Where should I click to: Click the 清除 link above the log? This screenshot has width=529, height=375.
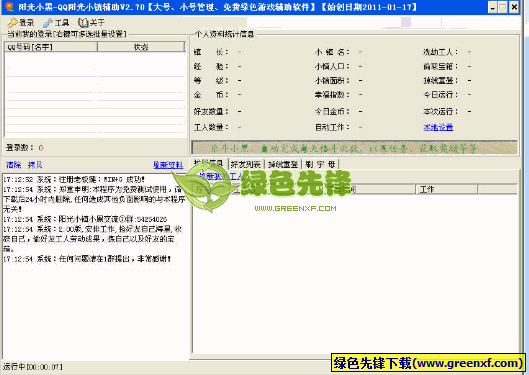(x=14, y=165)
